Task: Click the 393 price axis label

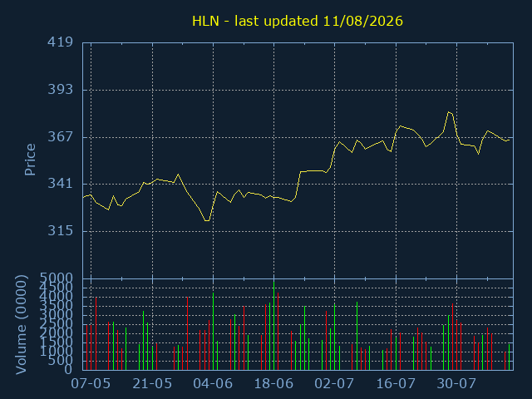Action: click(x=60, y=90)
